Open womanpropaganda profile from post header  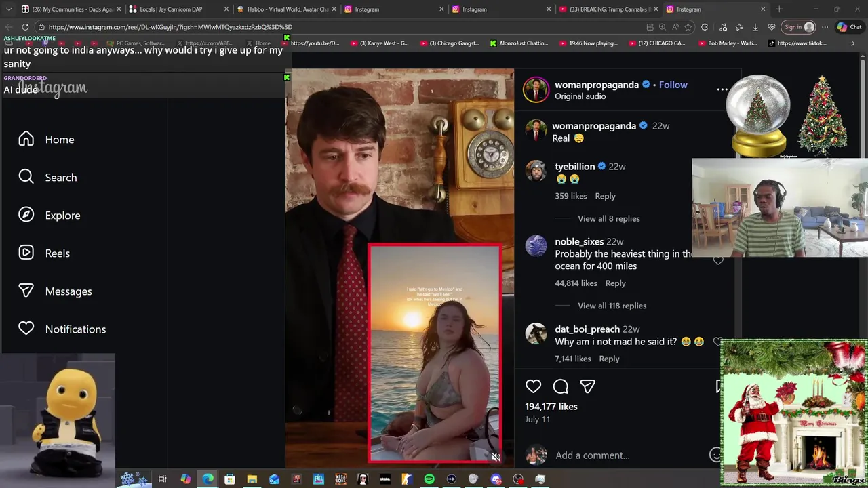[597, 85]
